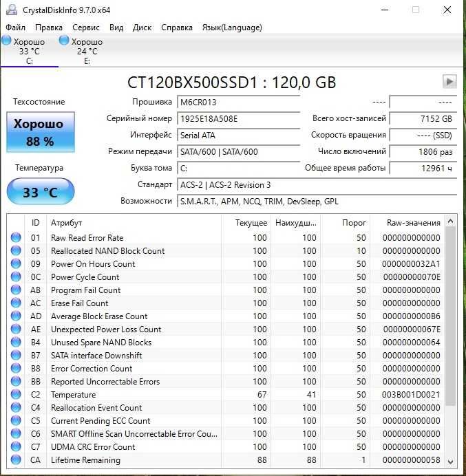466x476 pixels.
Task: Click the status icon of Power Cycle Count
Action: [16, 277]
